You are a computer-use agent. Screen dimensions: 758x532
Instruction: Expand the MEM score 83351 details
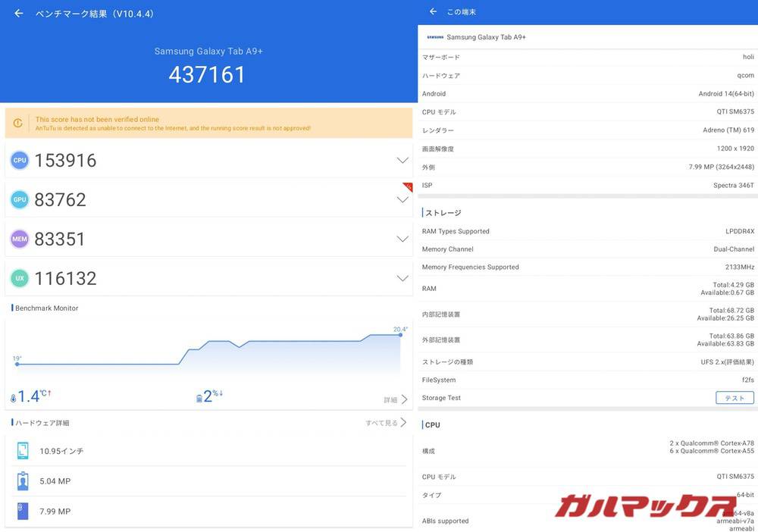coord(402,239)
